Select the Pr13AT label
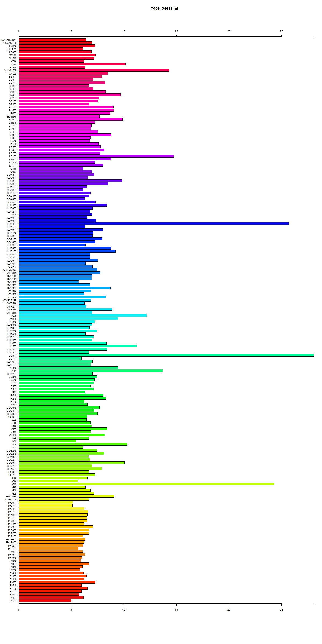This screenshot has width=322, height=644. 11,542
